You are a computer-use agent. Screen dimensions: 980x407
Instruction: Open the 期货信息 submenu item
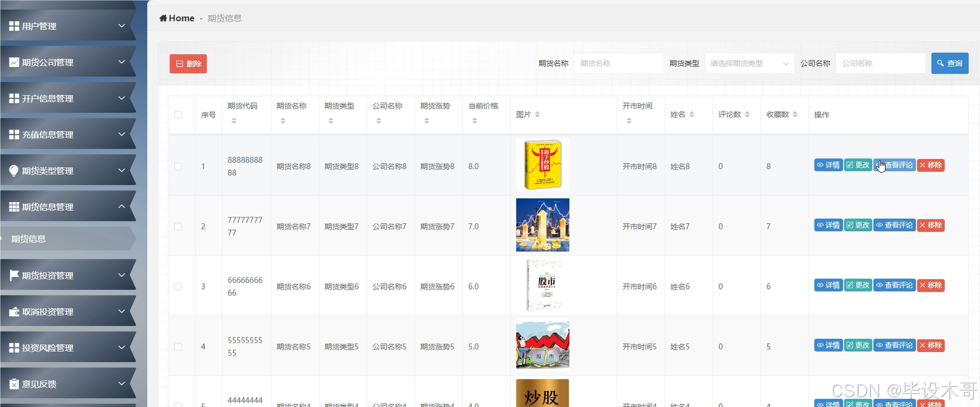(68, 239)
